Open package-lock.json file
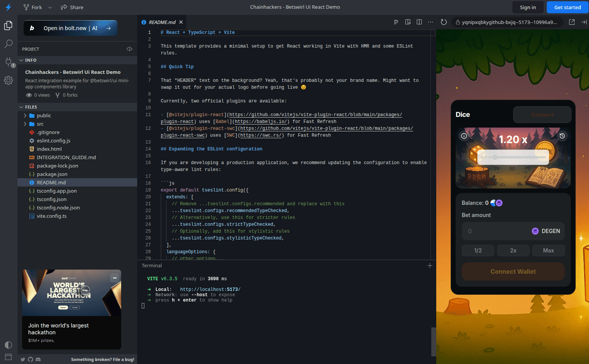Screen dimensions: 589x364 (x=77, y=166)
